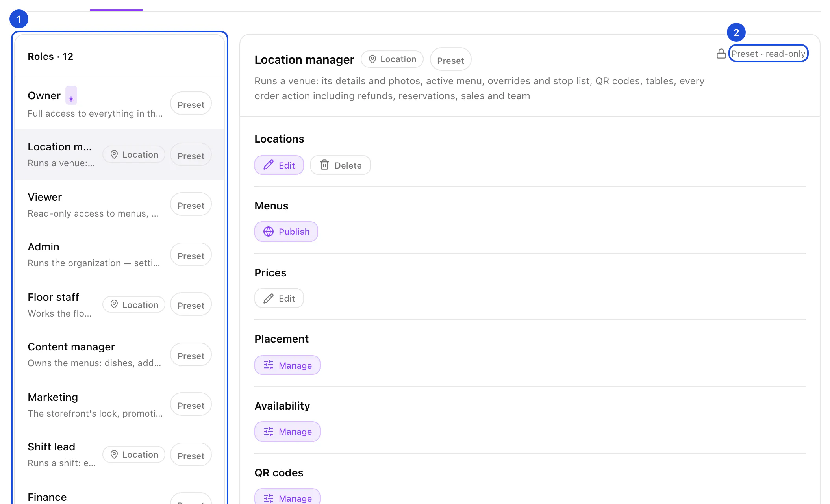Click the sliders icon in Placement Manage chip
This screenshot has width=830, height=504.
pyautogui.click(x=268, y=365)
